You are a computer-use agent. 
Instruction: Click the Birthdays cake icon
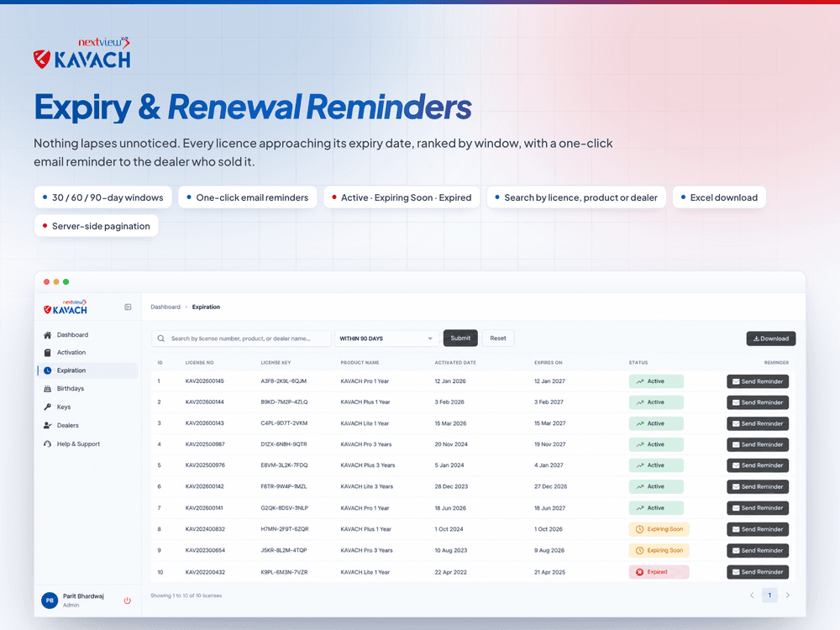pyautogui.click(x=47, y=389)
